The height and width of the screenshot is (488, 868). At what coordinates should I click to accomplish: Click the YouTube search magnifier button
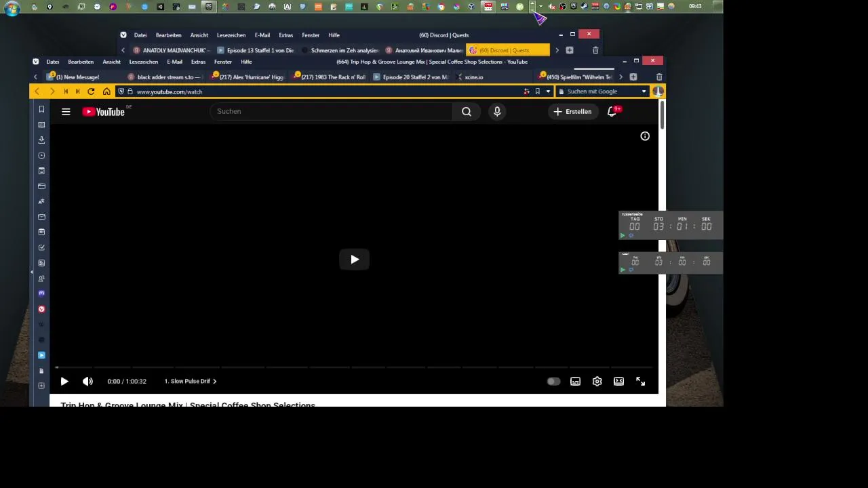467,112
